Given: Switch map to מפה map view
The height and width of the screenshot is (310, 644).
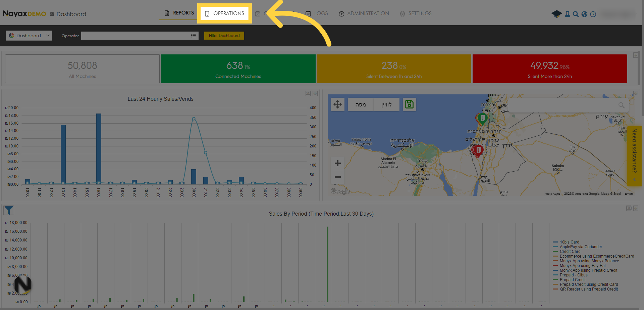Looking at the screenshot, I should (x=361, y=104).
